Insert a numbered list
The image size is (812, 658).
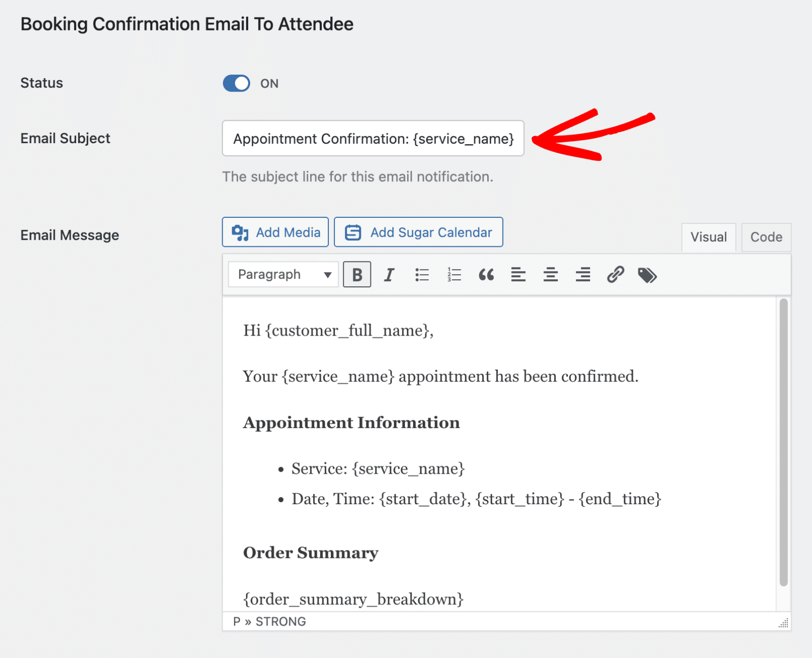tap(454, 275)
